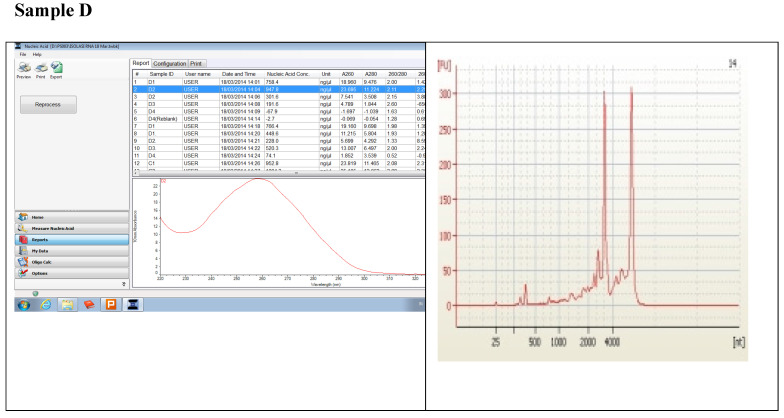Image resolution: width=784 pixels, height=418 pixels.
Task: Open My Data in sidebar
Action: (x=72, y=251)
